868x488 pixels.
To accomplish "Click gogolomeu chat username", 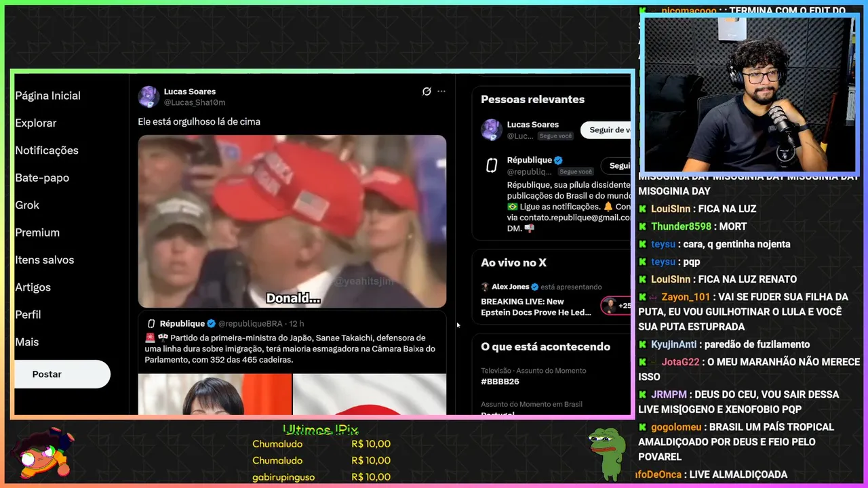I will [676, 427].
